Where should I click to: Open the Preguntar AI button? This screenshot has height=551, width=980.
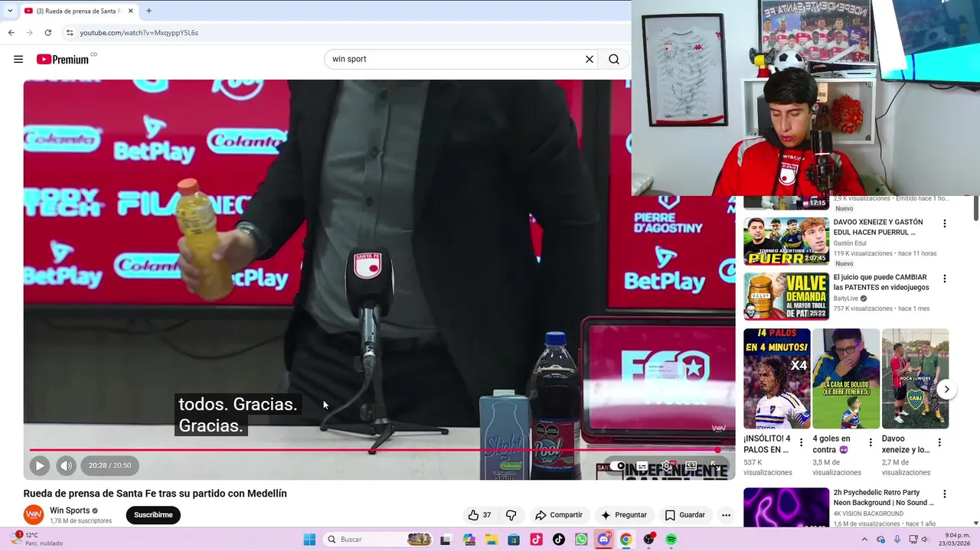[x=624, y=515]
